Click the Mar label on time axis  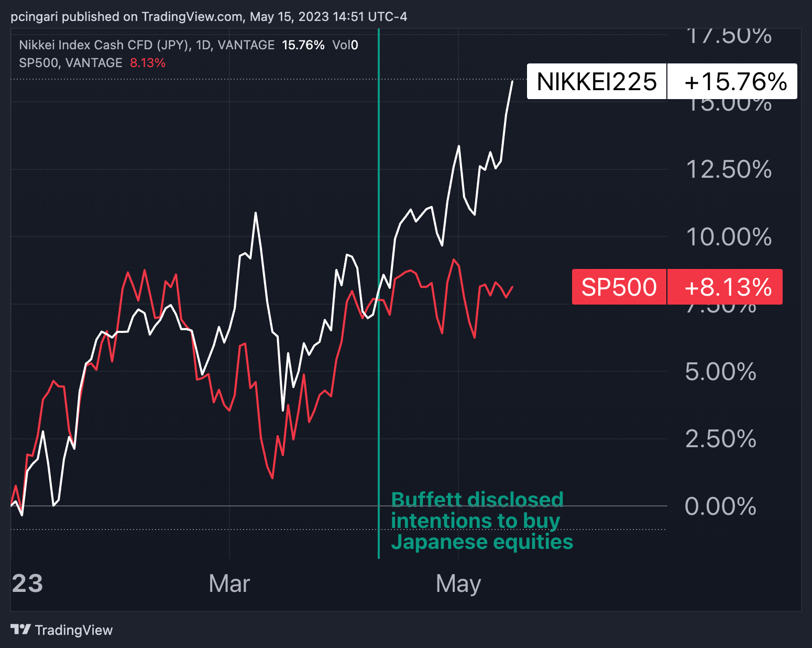tap(229, 584)
